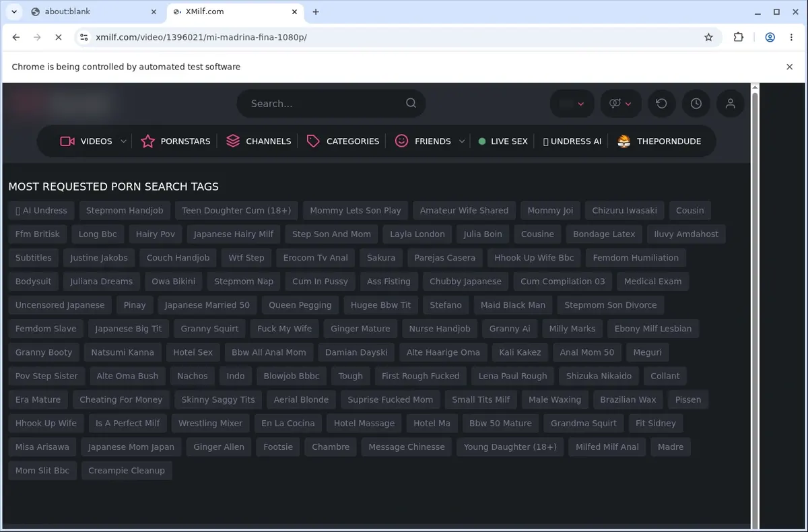Click the circular history arrow icon
This screenshot has width=808, height=532.
pos(662,104)
